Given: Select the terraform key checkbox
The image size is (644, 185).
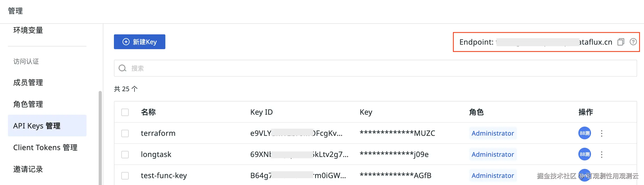Looking at the screenshot, I should coord(125,133).
